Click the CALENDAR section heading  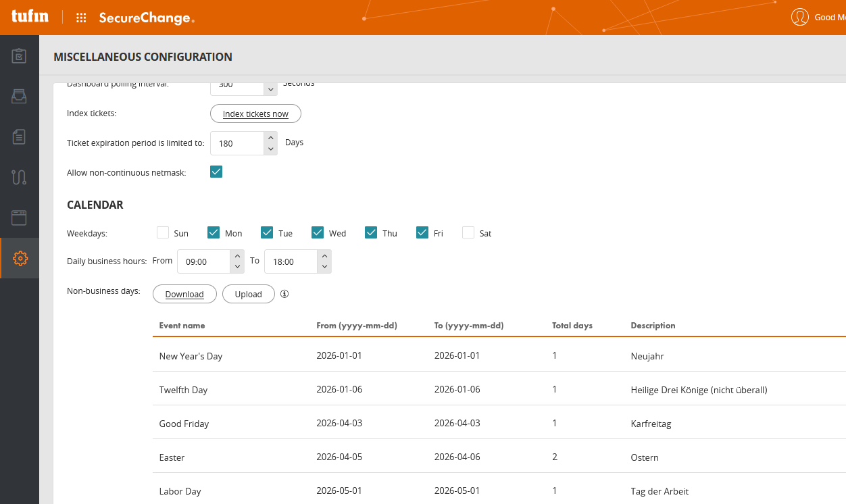(95, 205)
